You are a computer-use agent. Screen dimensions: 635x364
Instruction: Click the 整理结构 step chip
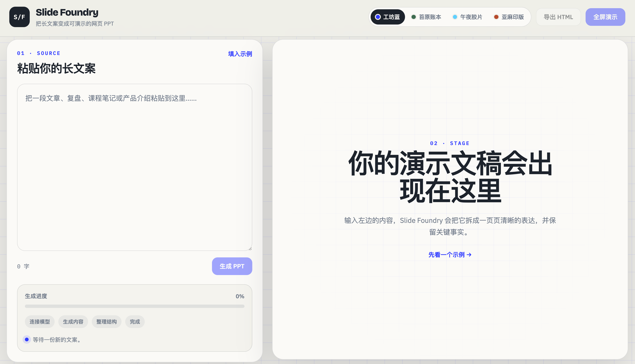click(x=106, y=322)
